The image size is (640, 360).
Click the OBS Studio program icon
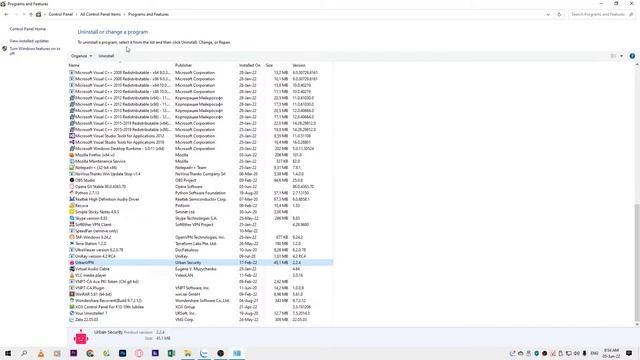[x=72, y=180]
